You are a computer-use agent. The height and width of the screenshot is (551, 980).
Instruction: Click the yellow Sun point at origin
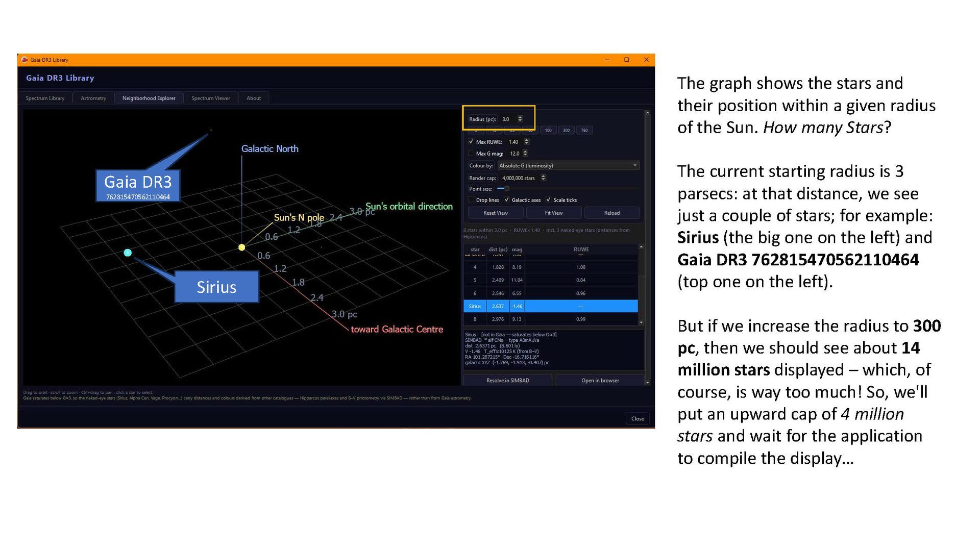pyautogui.click(x=242, y=247)
